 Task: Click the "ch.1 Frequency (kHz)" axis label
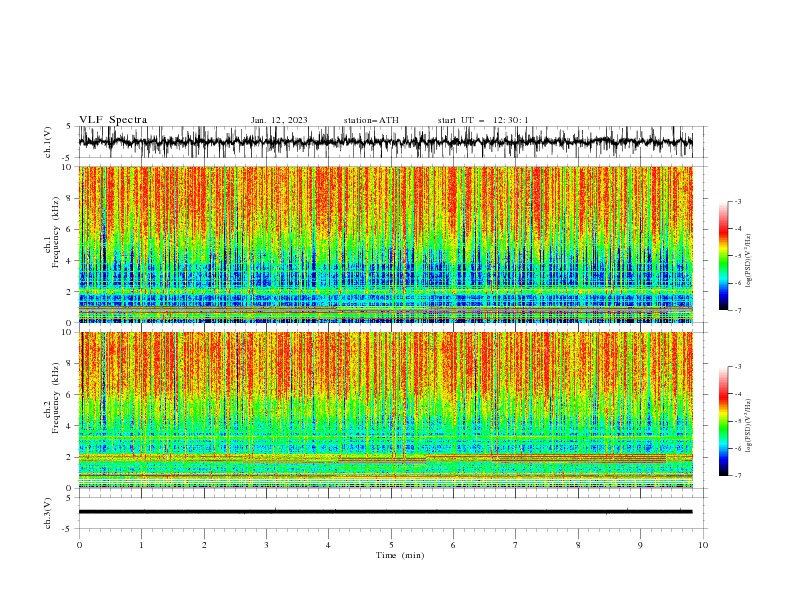(x=52, y=231)
